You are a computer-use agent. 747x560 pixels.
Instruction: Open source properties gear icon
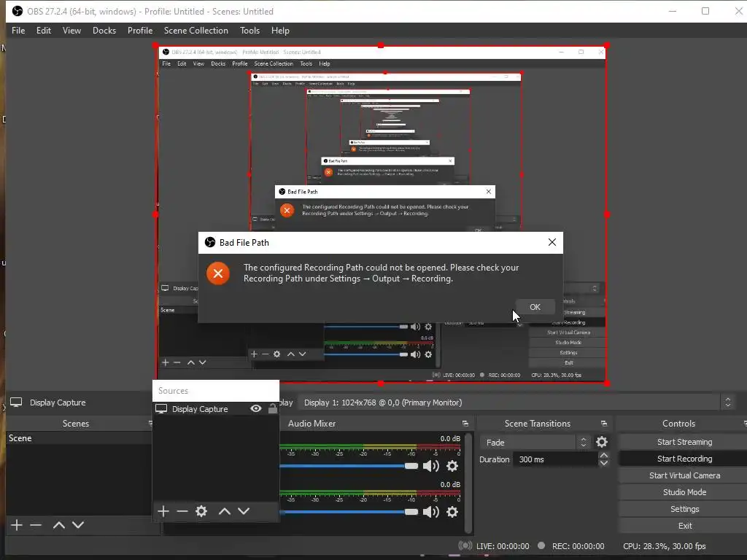coord(201,511)
